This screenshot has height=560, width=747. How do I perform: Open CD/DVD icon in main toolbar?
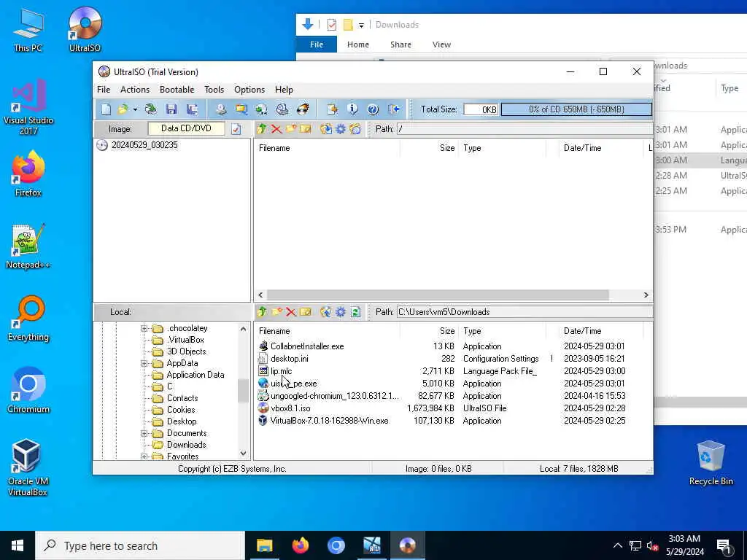(x=150, y=109)
